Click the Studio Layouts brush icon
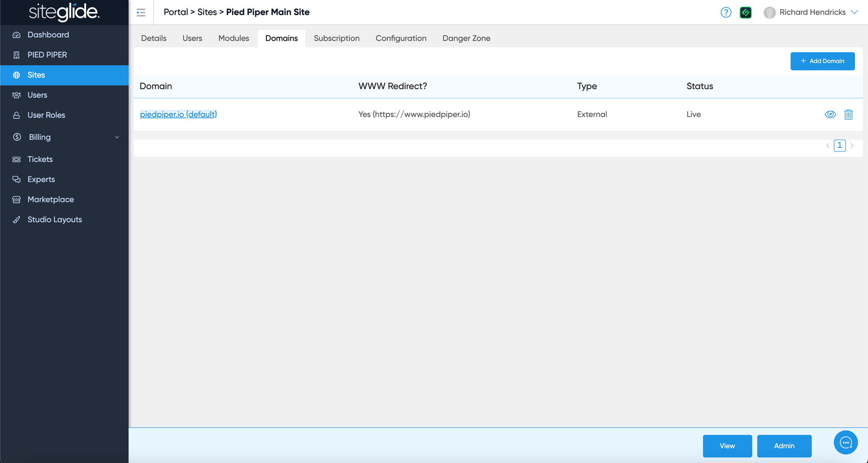The image size is (868, 463). (17, 220)
